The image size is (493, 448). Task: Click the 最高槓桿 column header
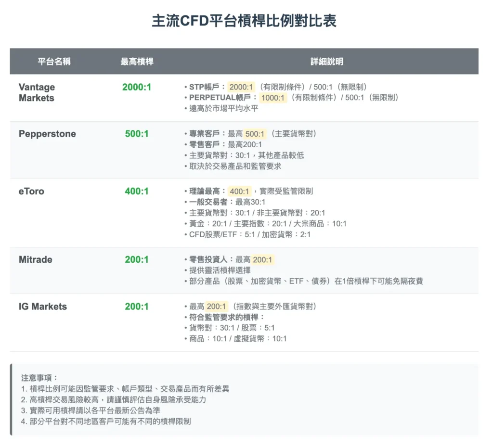tap(137, 62)
